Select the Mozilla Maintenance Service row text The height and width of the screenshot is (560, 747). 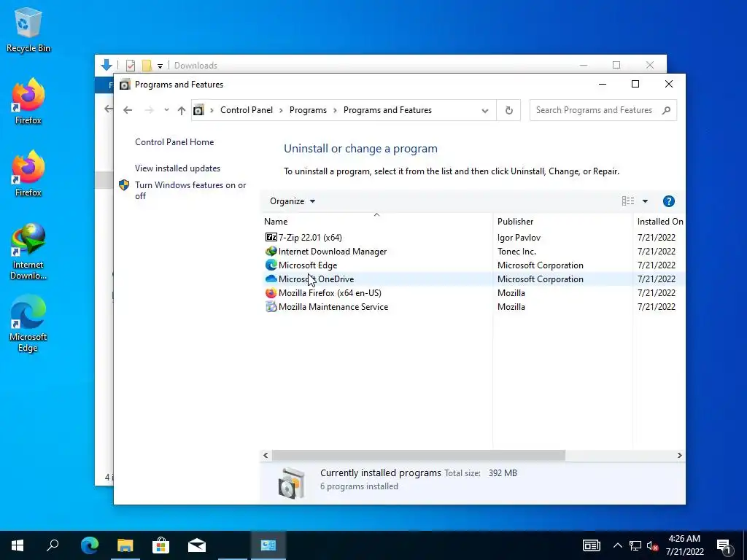[333, 307]
